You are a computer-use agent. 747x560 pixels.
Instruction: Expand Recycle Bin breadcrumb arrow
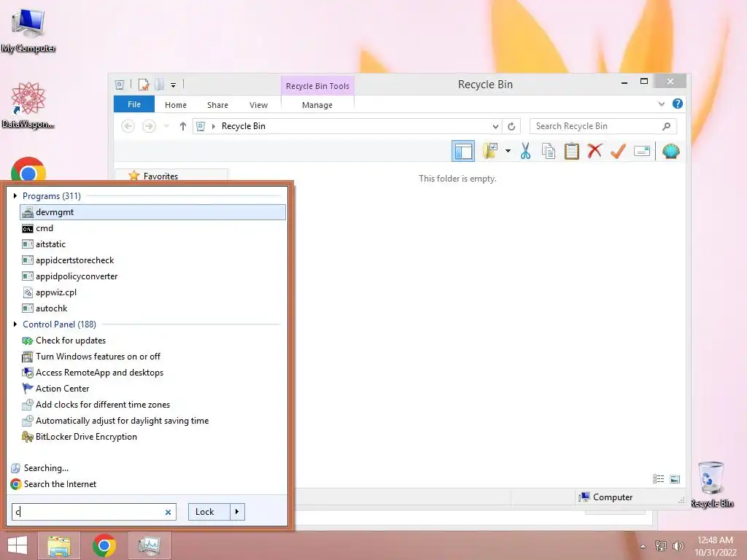pos(214,126)
